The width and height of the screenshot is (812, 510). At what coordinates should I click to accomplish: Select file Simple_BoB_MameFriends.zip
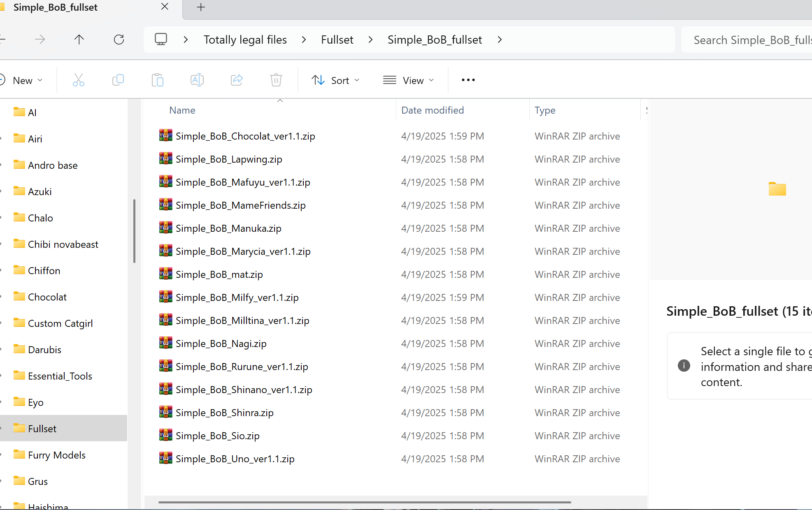240,205
